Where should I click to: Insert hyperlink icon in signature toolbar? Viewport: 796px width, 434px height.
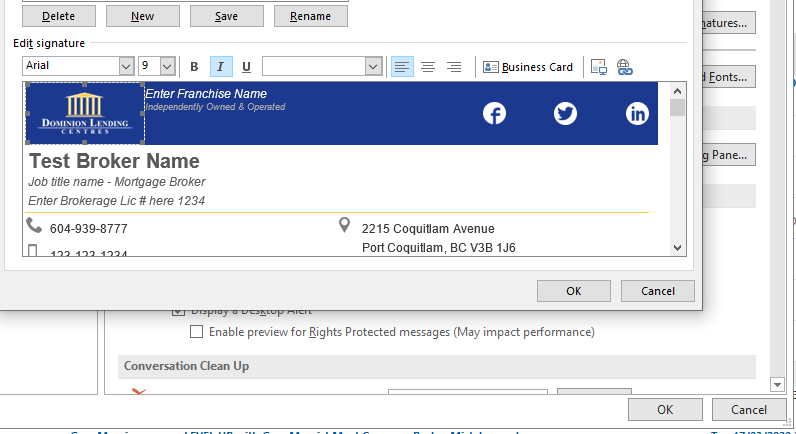[624, 67]
